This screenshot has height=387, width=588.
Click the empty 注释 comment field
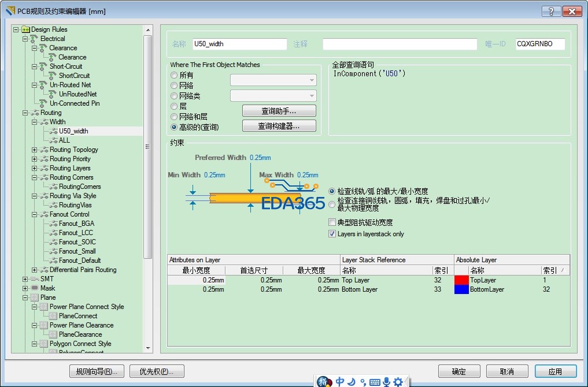pos(400,44)
